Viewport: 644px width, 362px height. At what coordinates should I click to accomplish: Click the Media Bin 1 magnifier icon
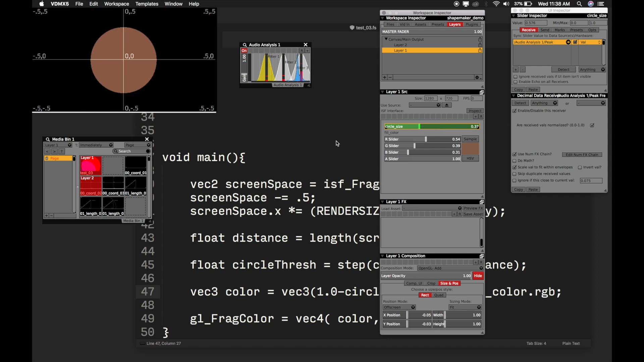coord(48,139)
